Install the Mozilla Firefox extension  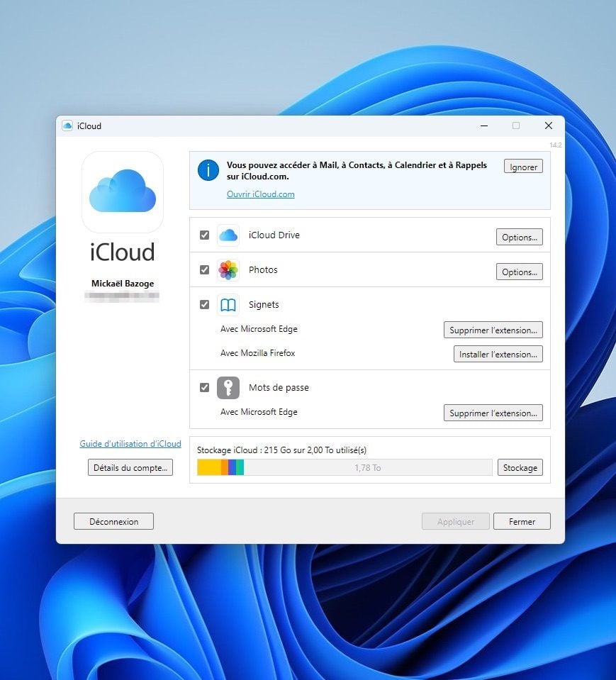click(x=498, y=354)
